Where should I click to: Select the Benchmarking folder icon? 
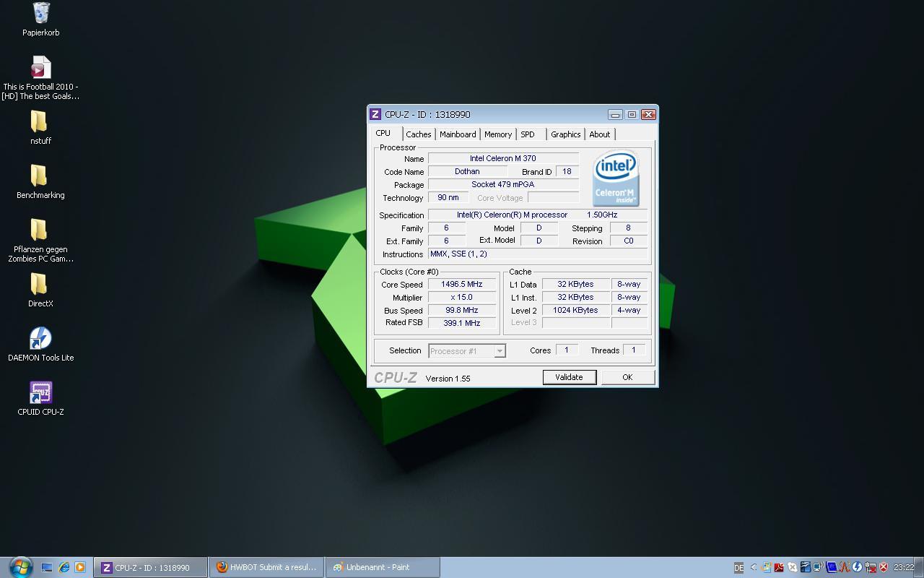point(40,181)
